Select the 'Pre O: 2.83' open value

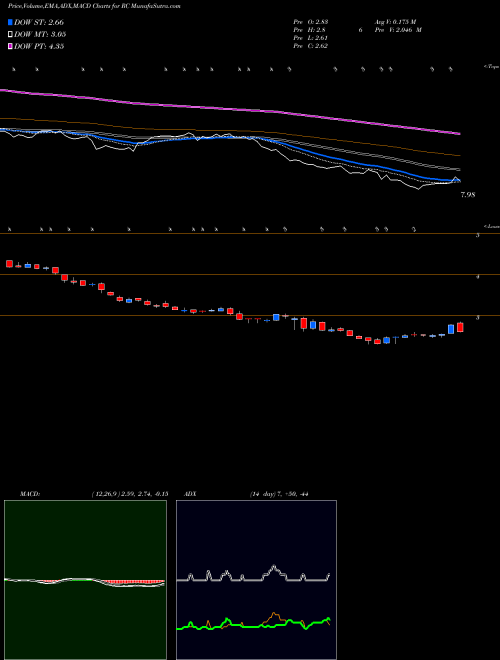(311, 21)
